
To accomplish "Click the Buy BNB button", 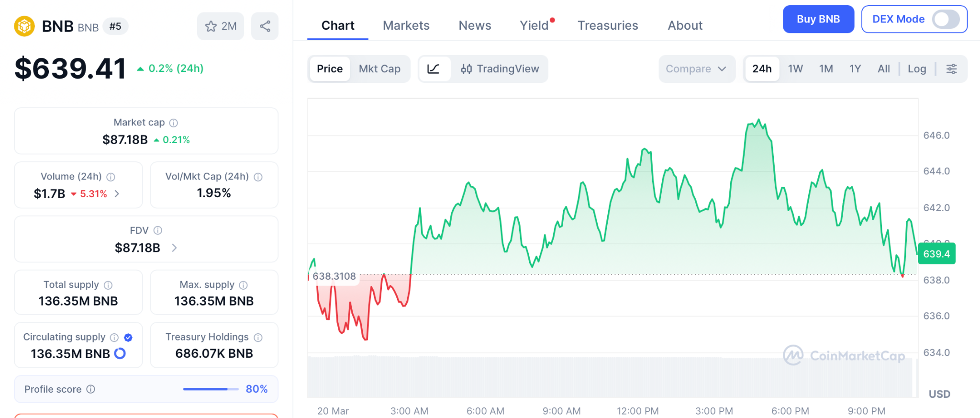I will pos(818,19).
